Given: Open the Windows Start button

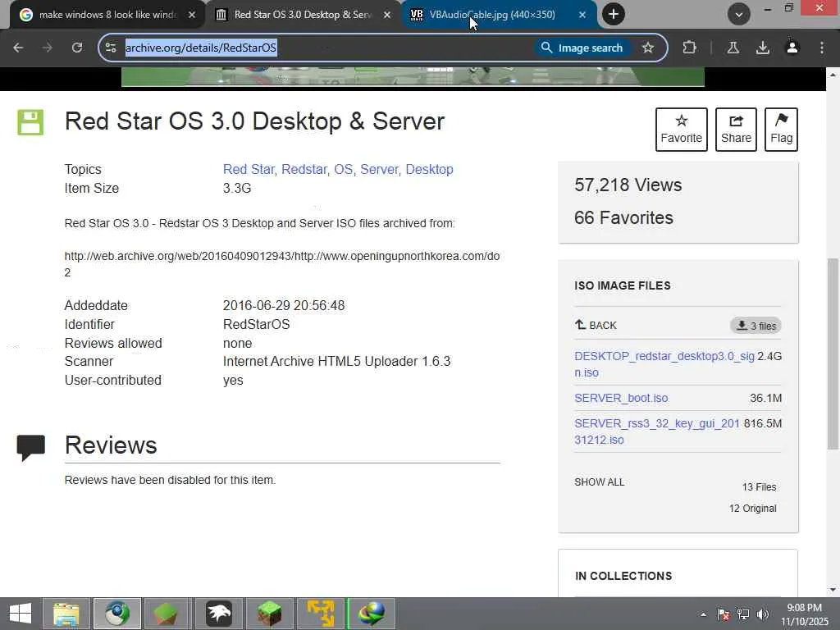Looking at the screenshot, I should (x=21, y=614).
